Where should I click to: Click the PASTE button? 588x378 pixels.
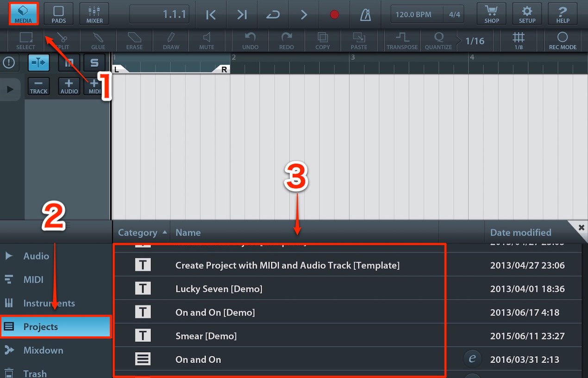point(359,41)
